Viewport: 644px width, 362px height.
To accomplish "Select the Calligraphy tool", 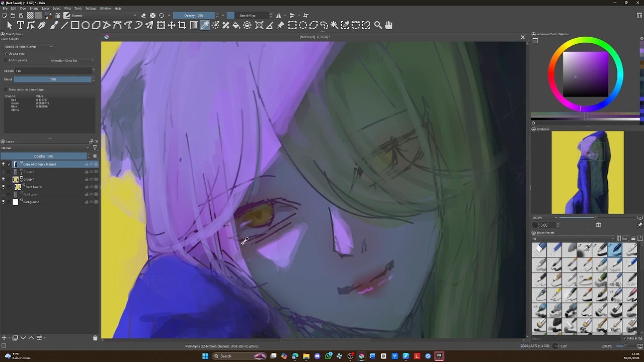I will point(42,25).
